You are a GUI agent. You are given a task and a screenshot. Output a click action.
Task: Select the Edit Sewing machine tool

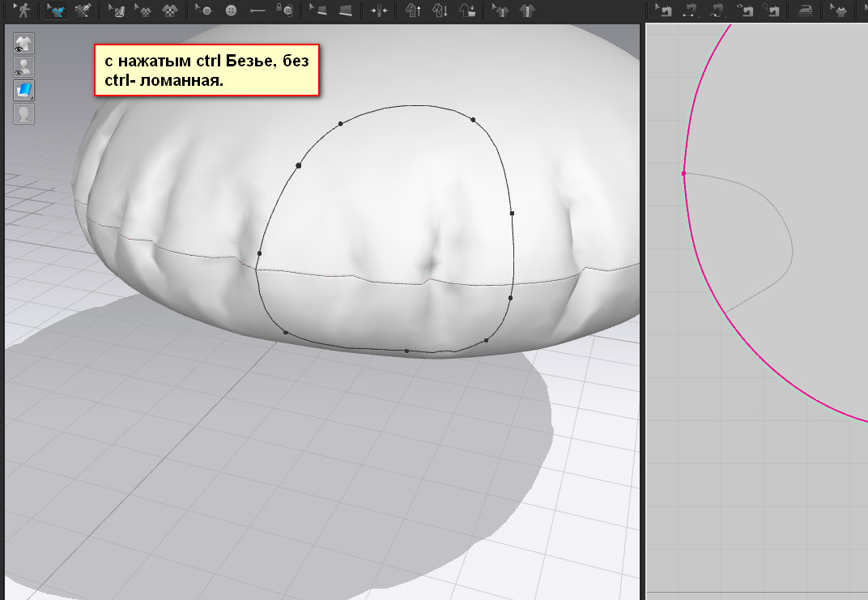coord(664,11)
